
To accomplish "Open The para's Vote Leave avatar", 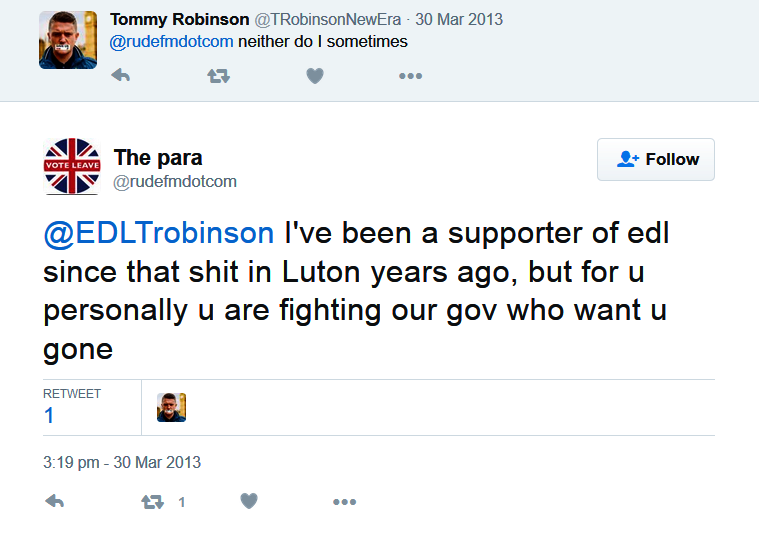I will [72, 166].
